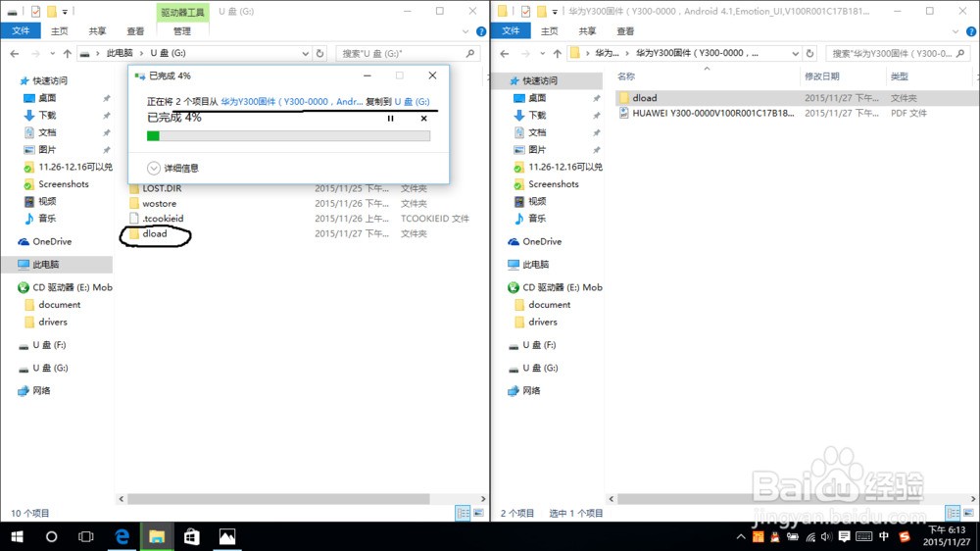Select 下载 in left window sidebar

47,115
